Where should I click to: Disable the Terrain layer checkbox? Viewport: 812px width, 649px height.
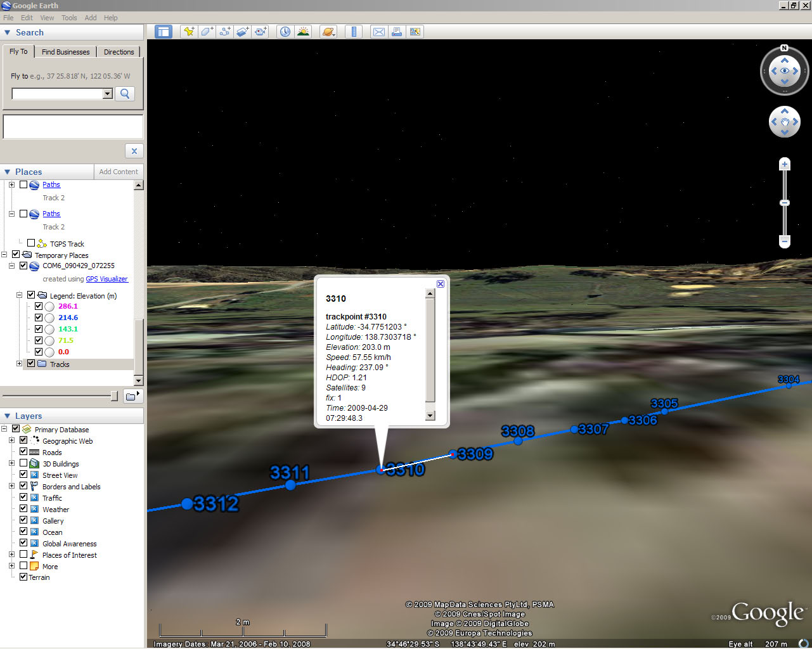coord(23,577)
